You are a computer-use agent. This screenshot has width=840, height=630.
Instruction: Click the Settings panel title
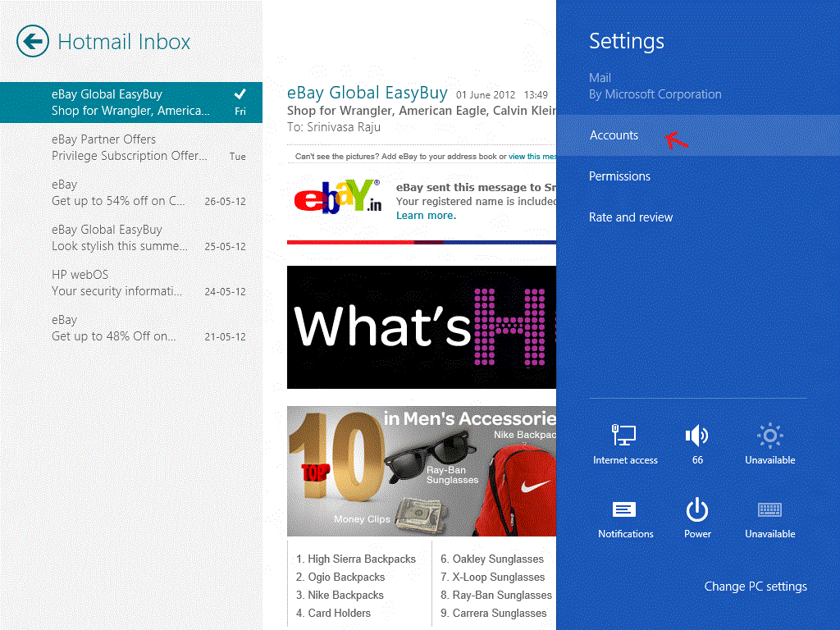click(x=626, y=41)
